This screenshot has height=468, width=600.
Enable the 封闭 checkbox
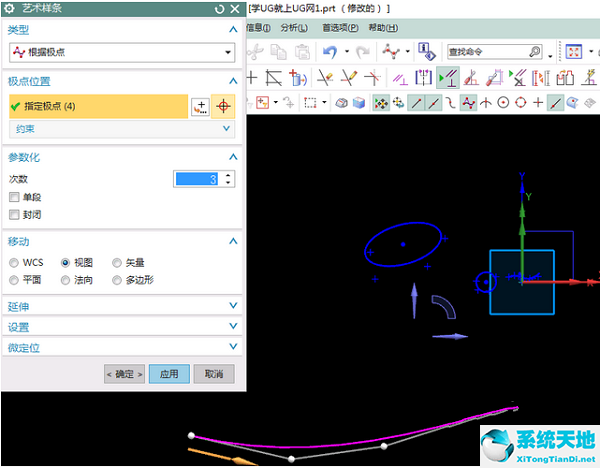pyautogui.click(x=14, y=215)
